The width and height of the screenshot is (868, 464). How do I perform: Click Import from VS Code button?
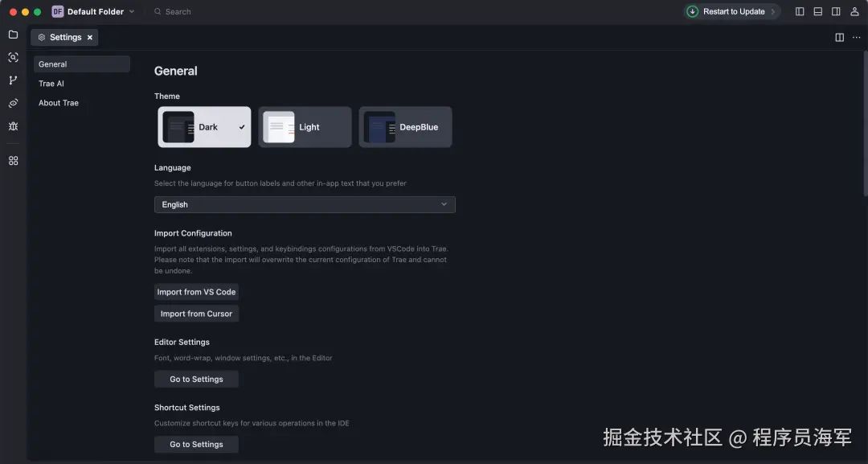(x=197, y=292)
